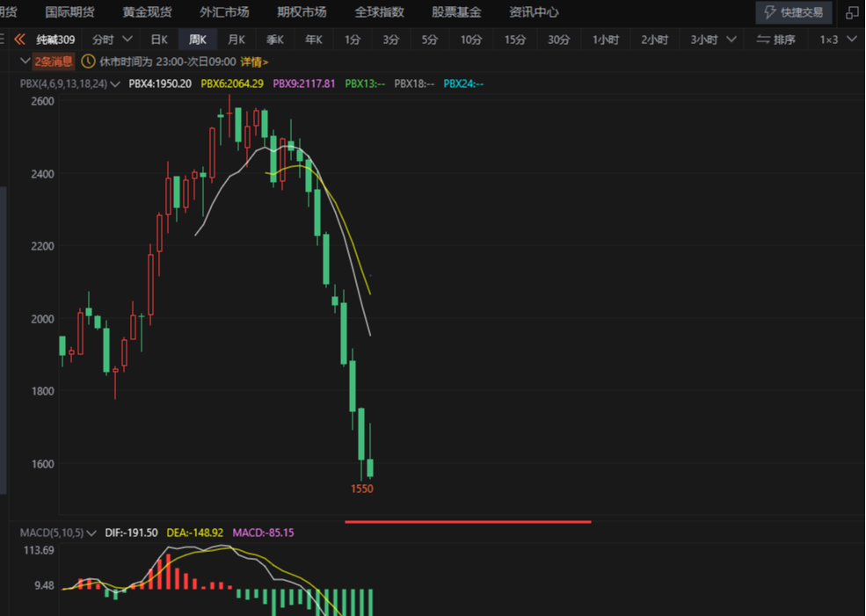
Task: Click the 2600 price axis label
Action: (x=42, y=101)
